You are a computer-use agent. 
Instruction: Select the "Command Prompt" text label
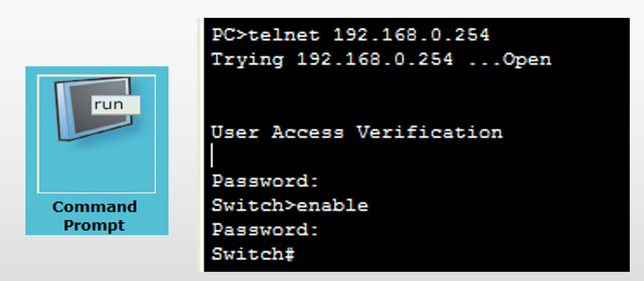[x=95, y=216]
